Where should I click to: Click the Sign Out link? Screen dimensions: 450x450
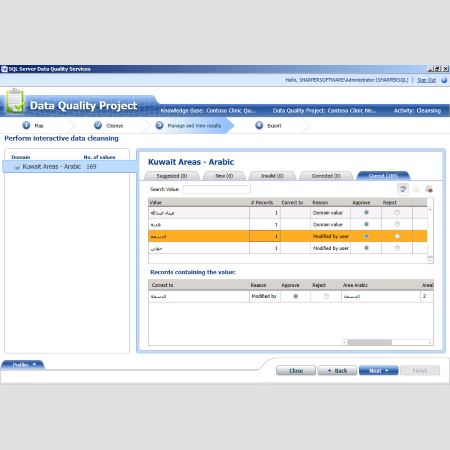426,80
